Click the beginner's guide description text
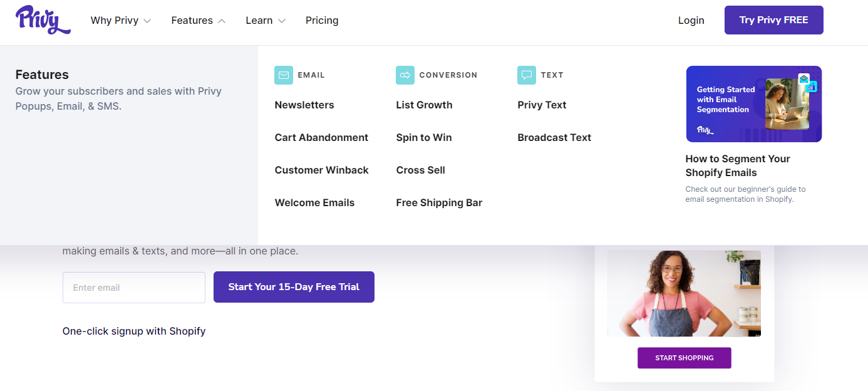Viewport: 868px width, 391px height. coord(745,194)
